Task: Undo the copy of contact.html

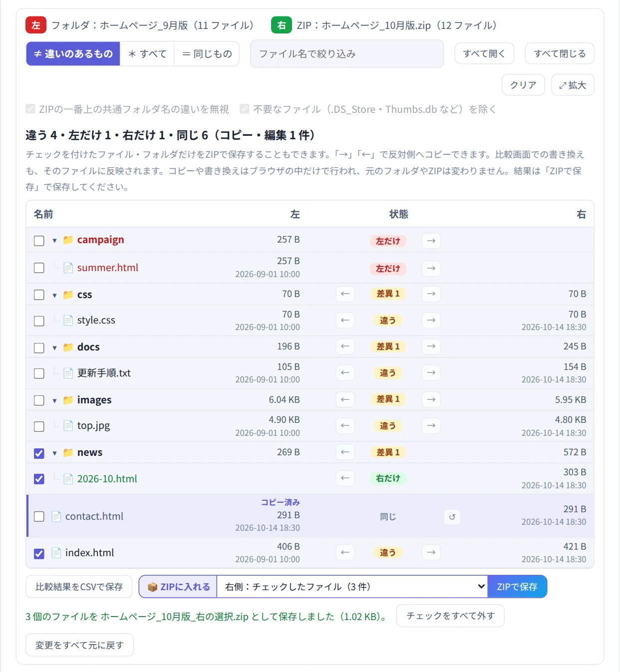Action: click(x=452, y=517)
